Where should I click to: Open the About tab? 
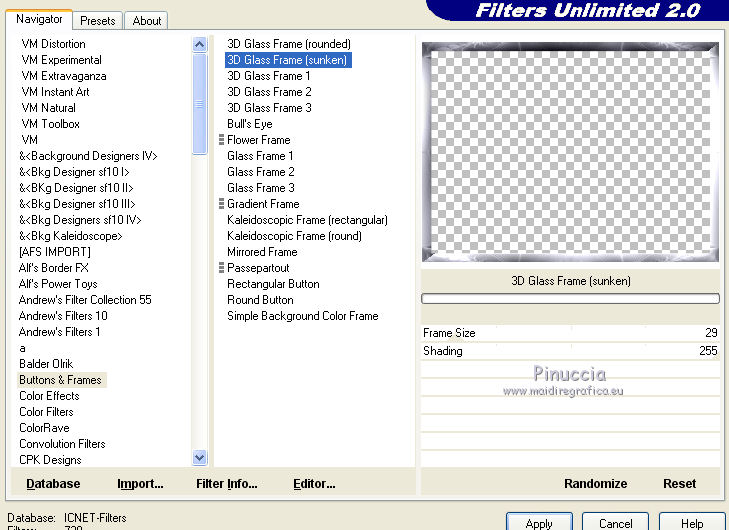[146, 20]
